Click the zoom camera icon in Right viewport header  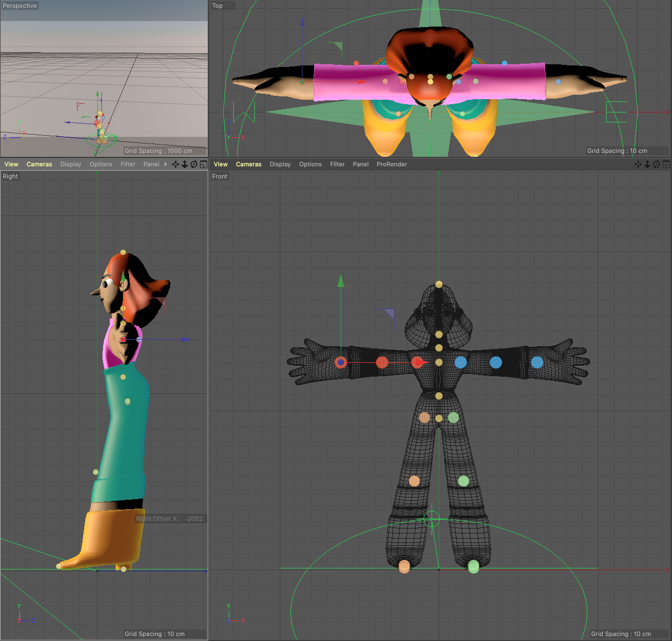tap(185, 164)
